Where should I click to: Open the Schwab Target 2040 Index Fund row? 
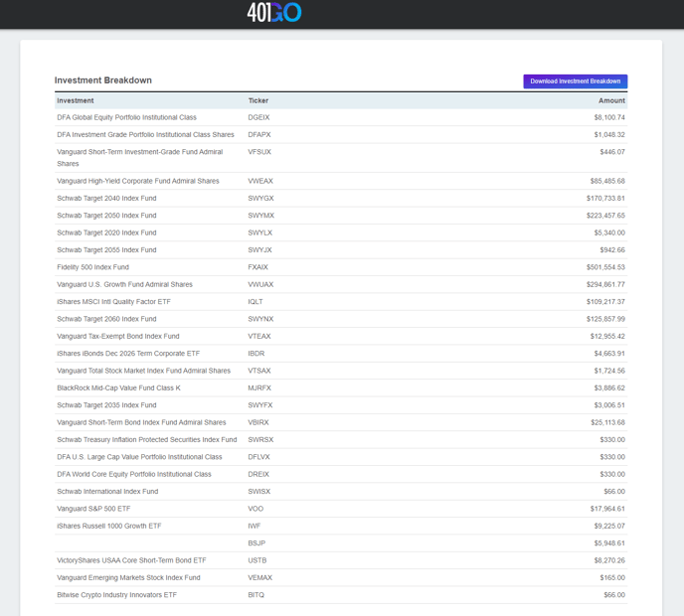[106, 199]
